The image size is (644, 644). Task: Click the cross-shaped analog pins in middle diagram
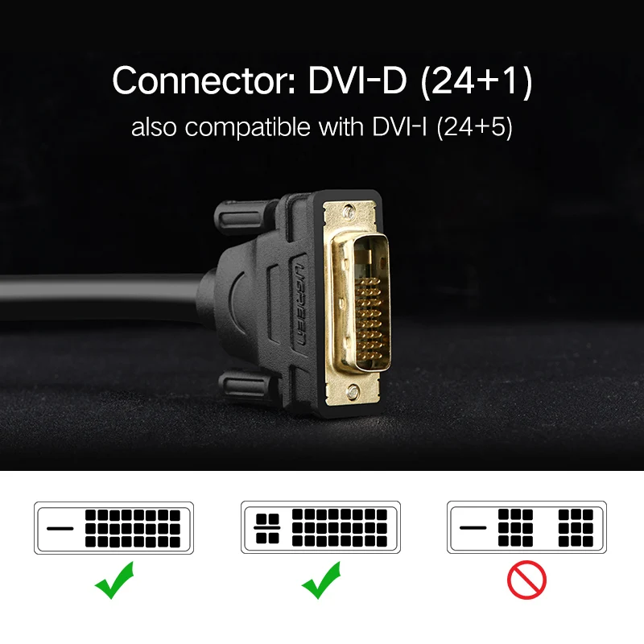tap(267, 528)
